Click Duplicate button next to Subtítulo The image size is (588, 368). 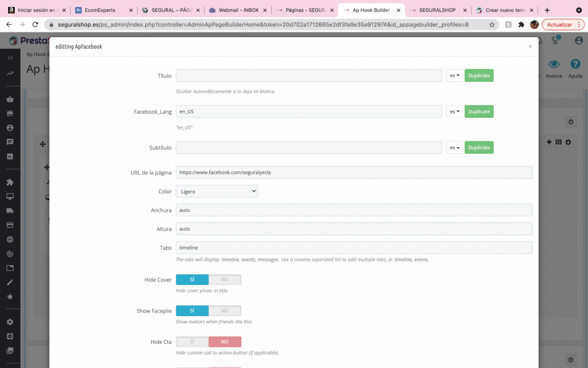click(479, 148)
